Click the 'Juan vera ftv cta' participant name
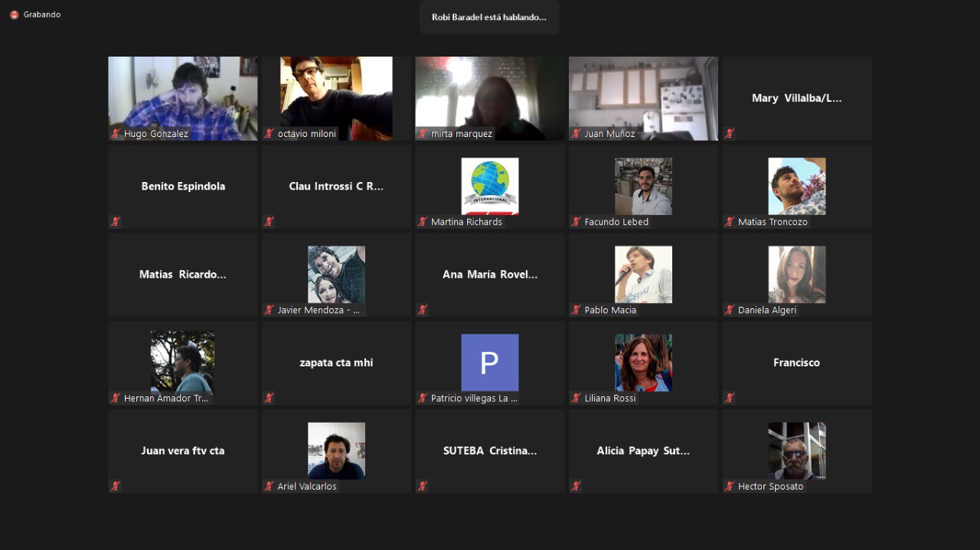 183,451
